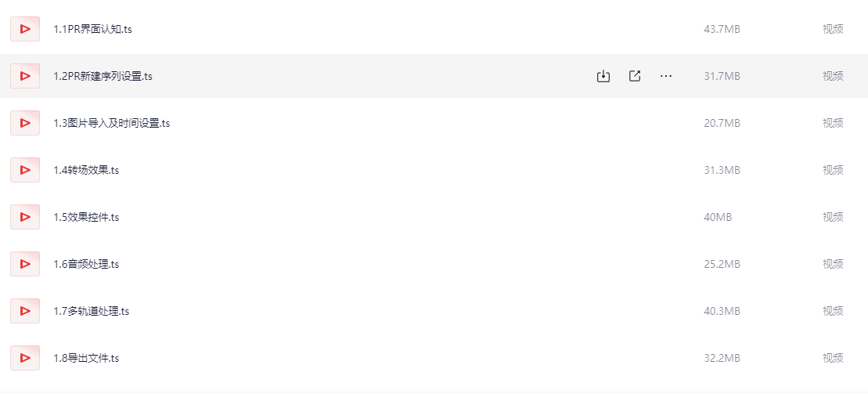Click the video icon for 1.5效果控件.ts
The width and height of the screenshot is (868, 394).
click(25, 217)
